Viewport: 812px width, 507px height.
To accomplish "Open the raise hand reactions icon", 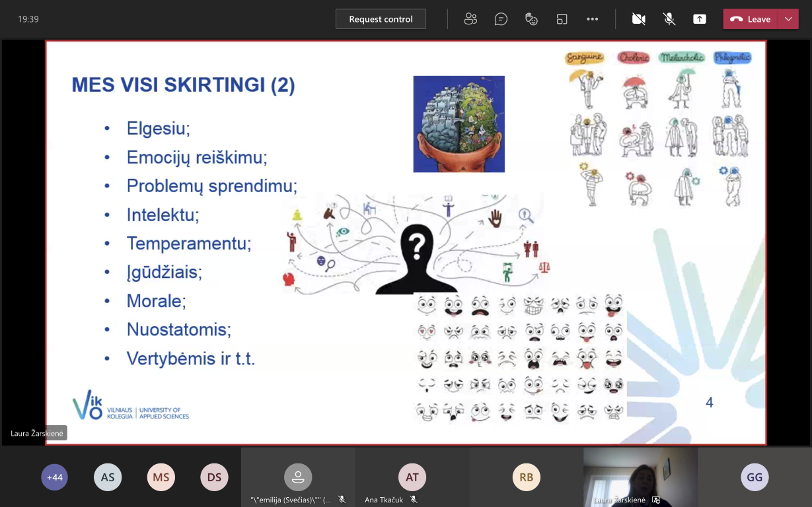I will coord(531,19).
